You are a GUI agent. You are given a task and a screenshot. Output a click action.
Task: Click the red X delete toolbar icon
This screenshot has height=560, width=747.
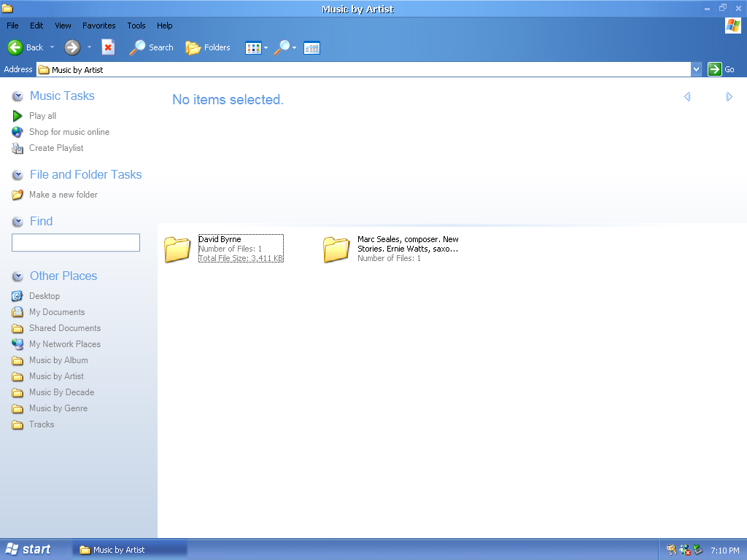(108, 47)
